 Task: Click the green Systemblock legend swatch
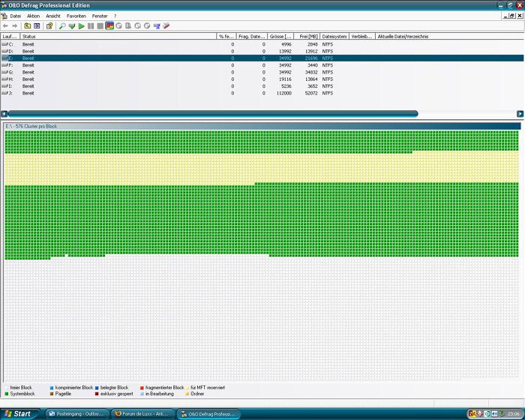pos(6,394)
